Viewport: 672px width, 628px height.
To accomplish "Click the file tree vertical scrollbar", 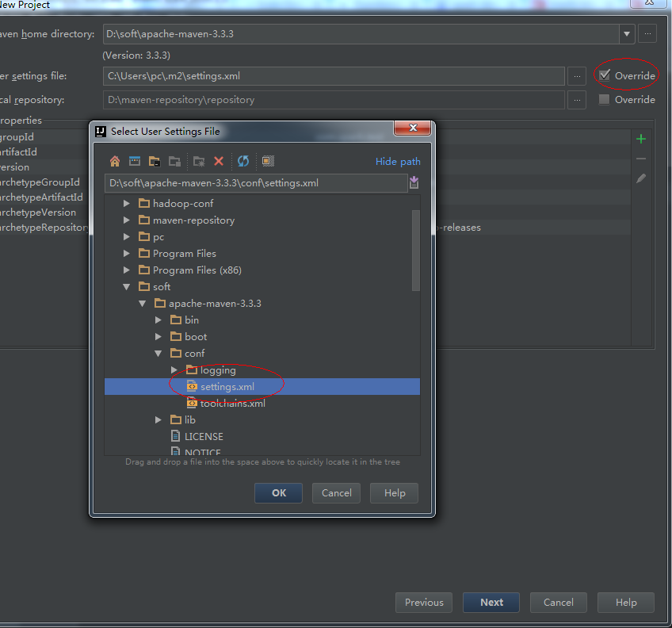I will 415,251.
